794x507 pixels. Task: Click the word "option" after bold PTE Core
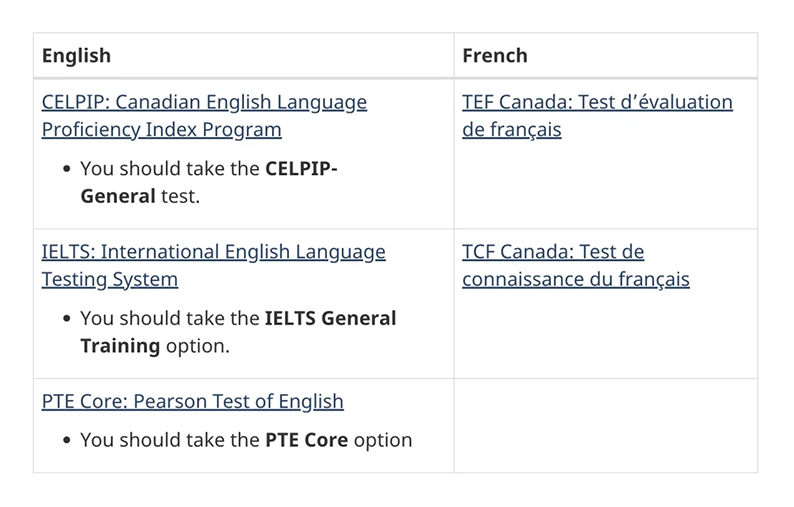(x=383, y=440)
